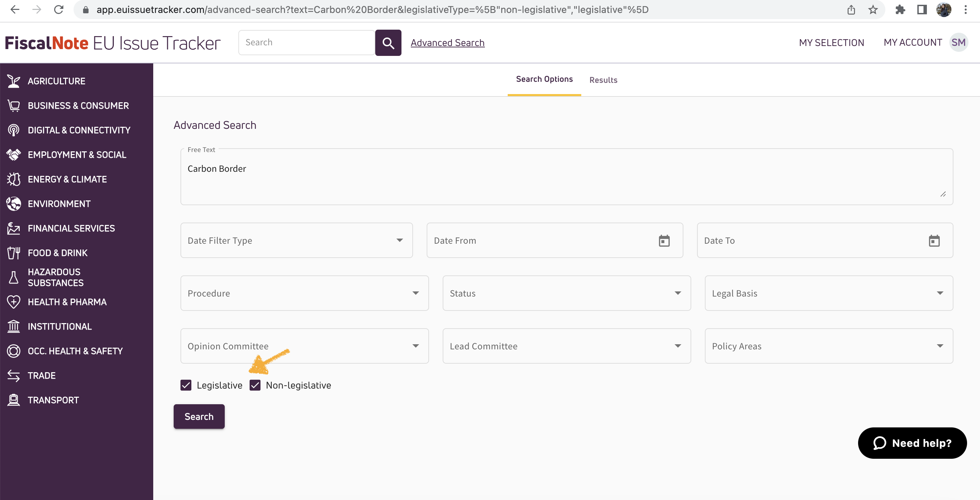The width and height of the screenshot is (980, 500).
Task: Click the Employment & Social handshake icon
Action: (14, 155)
